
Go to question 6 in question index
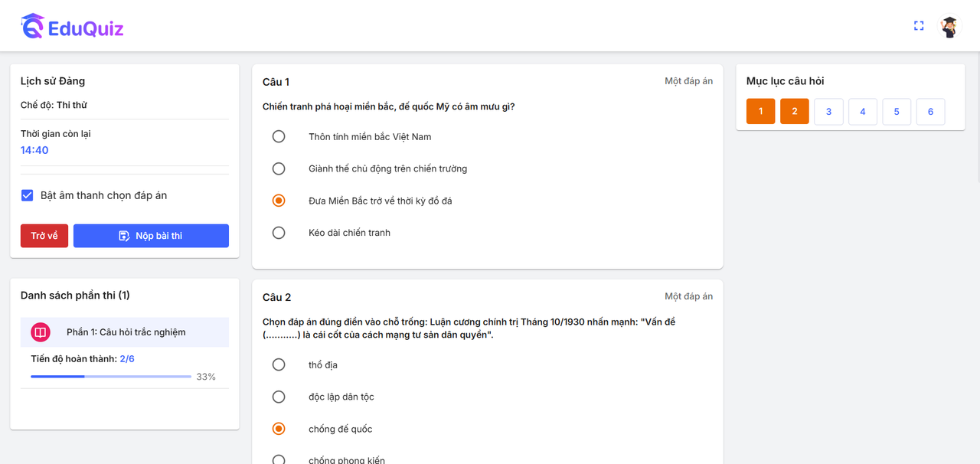931,111
